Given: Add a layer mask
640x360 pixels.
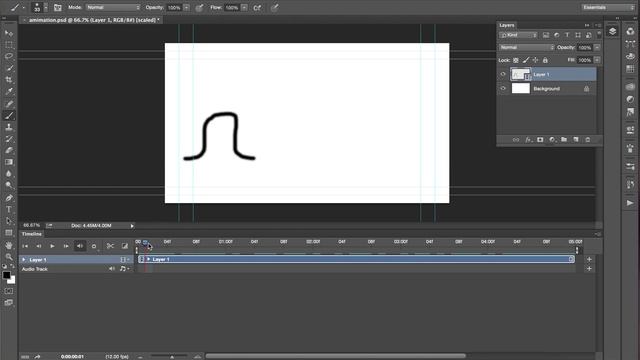Looking at the screenshot, I should tap(540, 140).
